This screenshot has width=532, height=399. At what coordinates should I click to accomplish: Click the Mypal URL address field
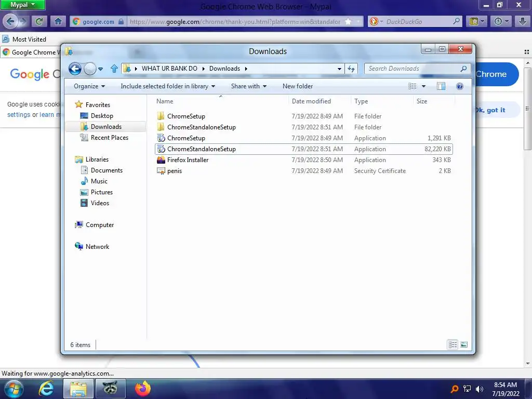pyautogui.click(x=235, y=22)
